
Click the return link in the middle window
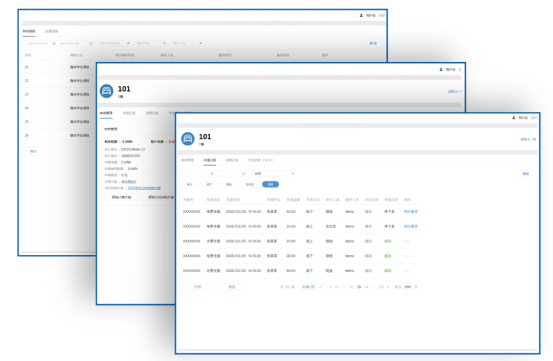[x=455, y=92]
